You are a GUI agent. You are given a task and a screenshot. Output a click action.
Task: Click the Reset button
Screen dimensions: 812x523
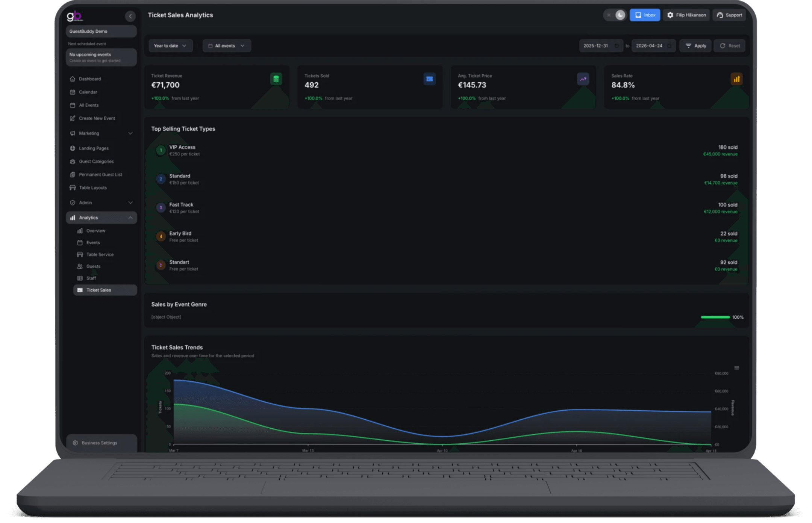[729, 46]
